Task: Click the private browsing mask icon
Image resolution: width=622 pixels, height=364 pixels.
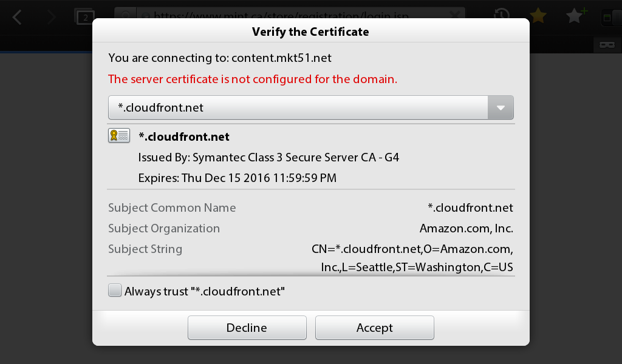Action: coord(607,45)
